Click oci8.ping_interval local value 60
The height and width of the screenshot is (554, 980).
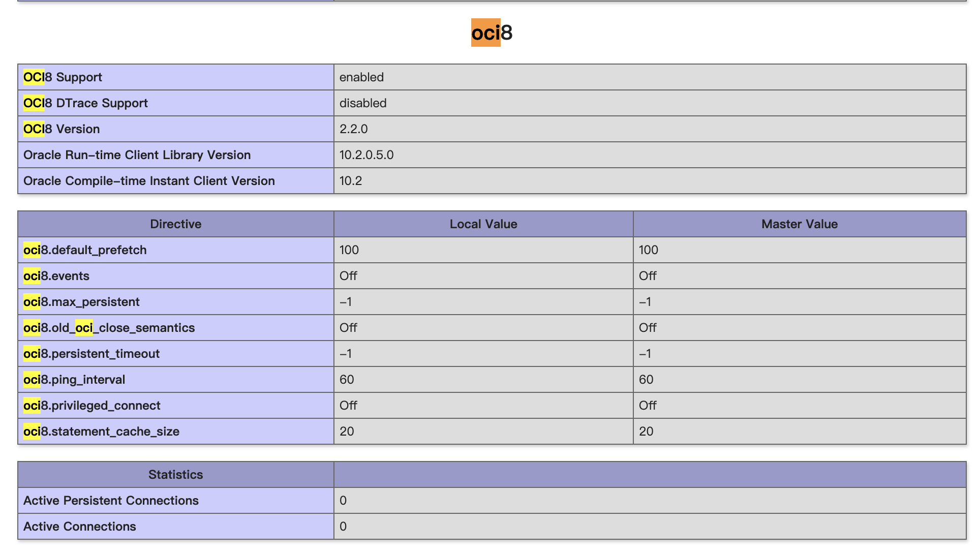(347, 380)
